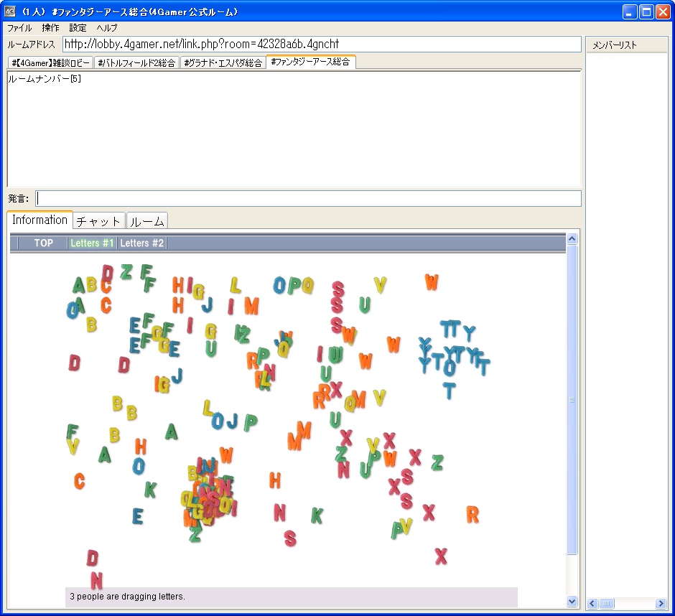675x616 pixels.
Task: Click the room address URL field
Action: point(321,45)
